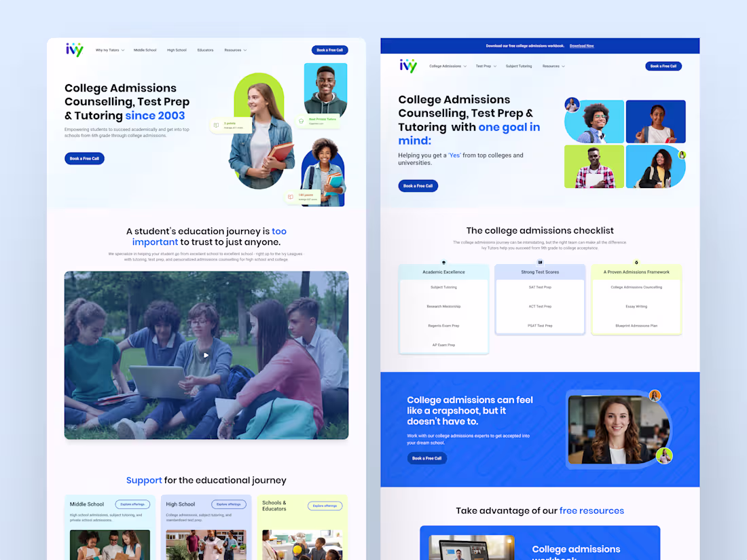Click the avatar at the bottom right of the advisor photo

click(x=664, y=455)
